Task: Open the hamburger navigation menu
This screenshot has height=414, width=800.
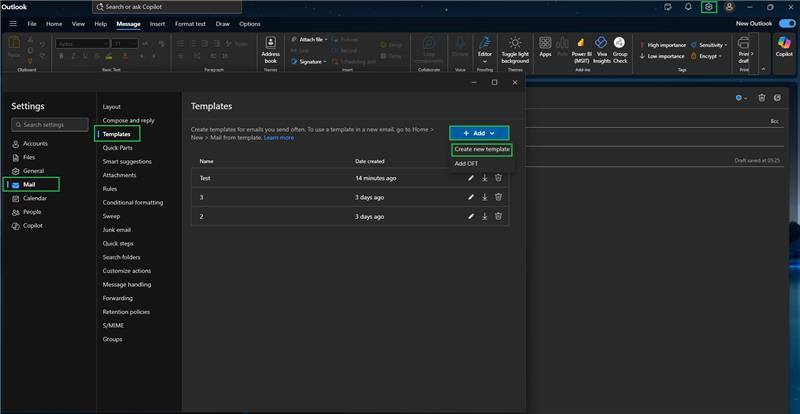Action: pos(13,24)
